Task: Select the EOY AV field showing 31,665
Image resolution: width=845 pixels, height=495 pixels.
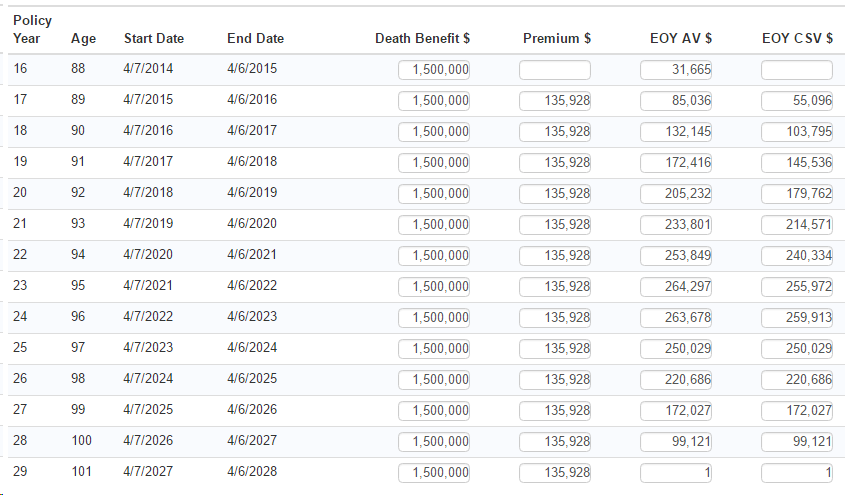Action: click(x=676, y=70)
